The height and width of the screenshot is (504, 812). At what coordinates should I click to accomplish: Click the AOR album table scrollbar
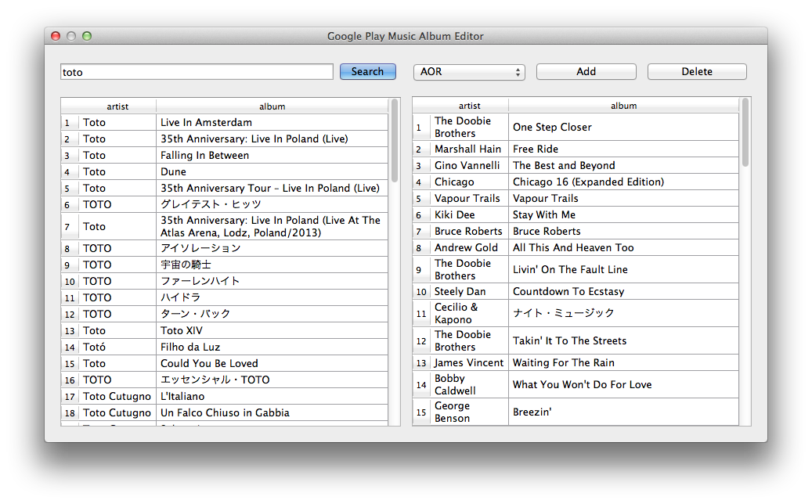click(x=745, y=132)
